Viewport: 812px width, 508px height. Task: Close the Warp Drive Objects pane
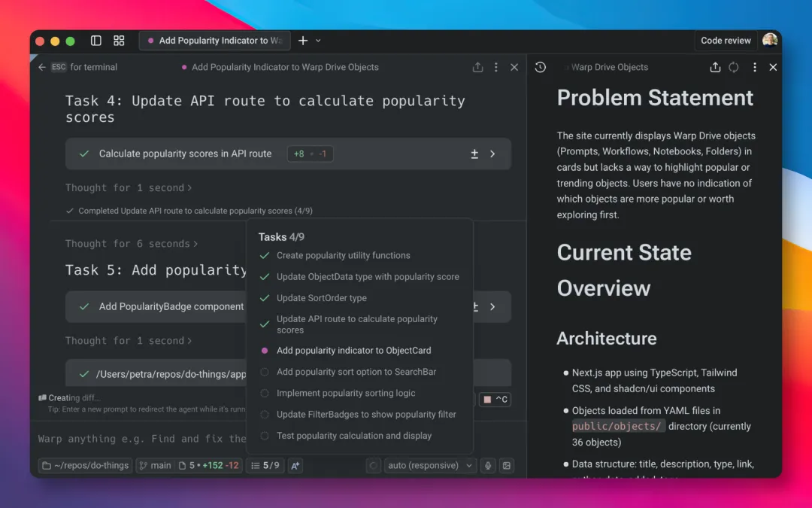pyautogui.click(x=773, y=67)
